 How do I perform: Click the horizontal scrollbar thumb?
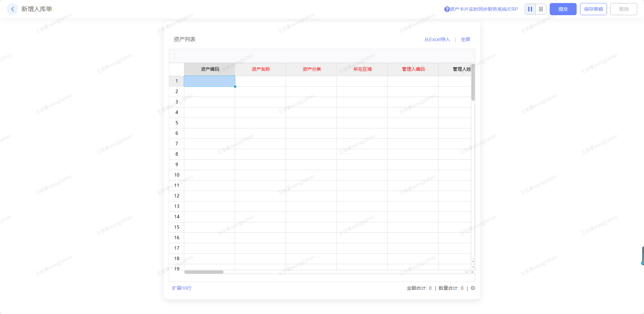tap(204, 272)
